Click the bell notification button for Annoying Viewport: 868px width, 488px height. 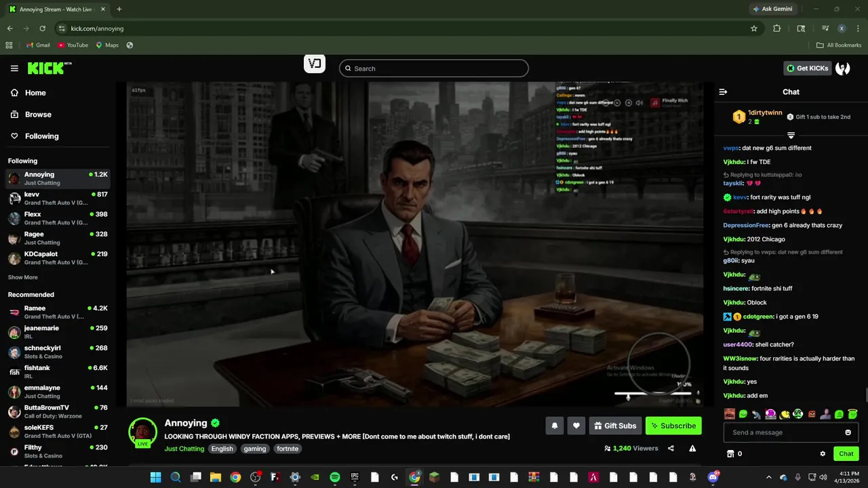pos(555,426)
